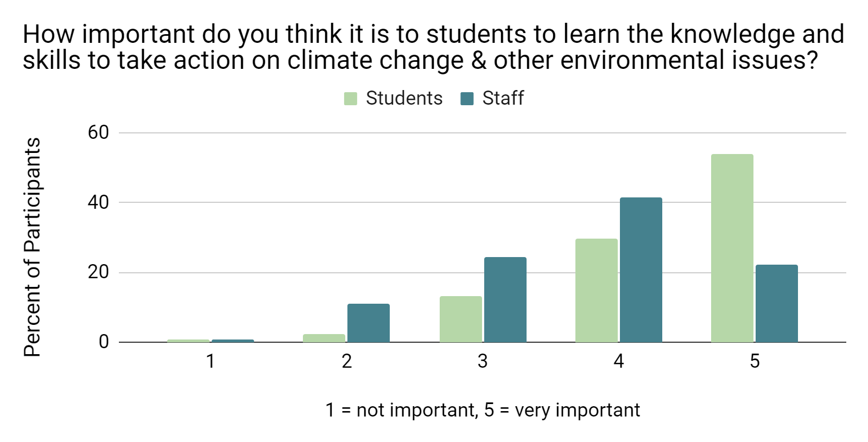Image resolution: width=868 pixels, height=442 pixels.
Task: Click the 20 label on vertical axis
Action: click(x=98, y=272)
